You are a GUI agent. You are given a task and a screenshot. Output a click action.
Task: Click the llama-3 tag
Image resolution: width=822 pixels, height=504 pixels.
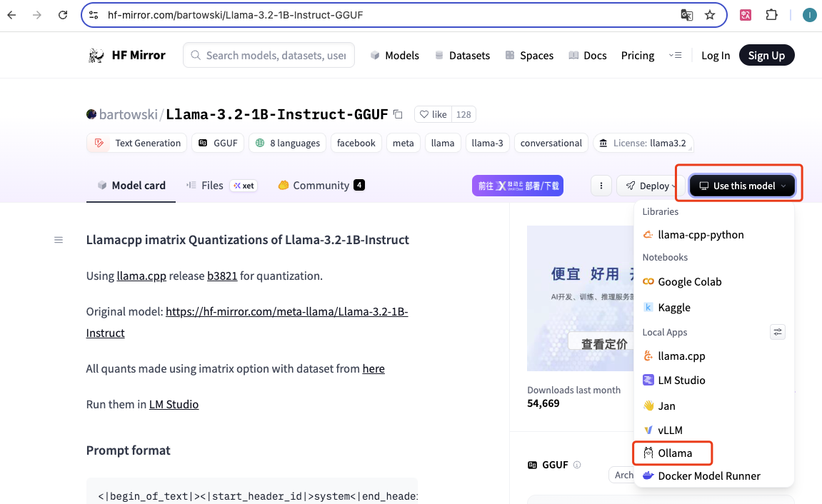coord(487,143)
